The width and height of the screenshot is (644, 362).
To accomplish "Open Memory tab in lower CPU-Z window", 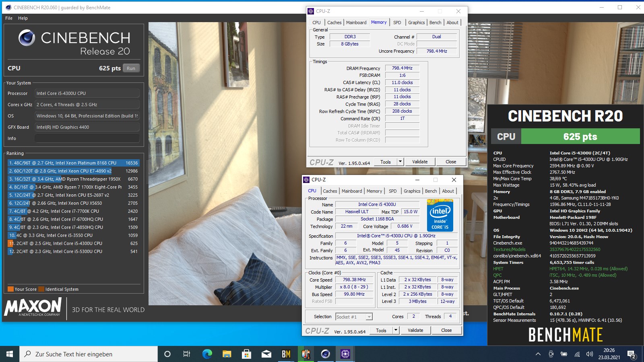I will (374, 191).
